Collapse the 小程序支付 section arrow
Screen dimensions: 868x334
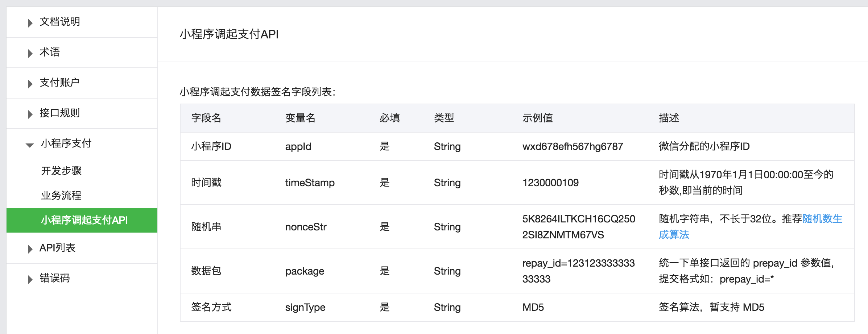(30, 145)
